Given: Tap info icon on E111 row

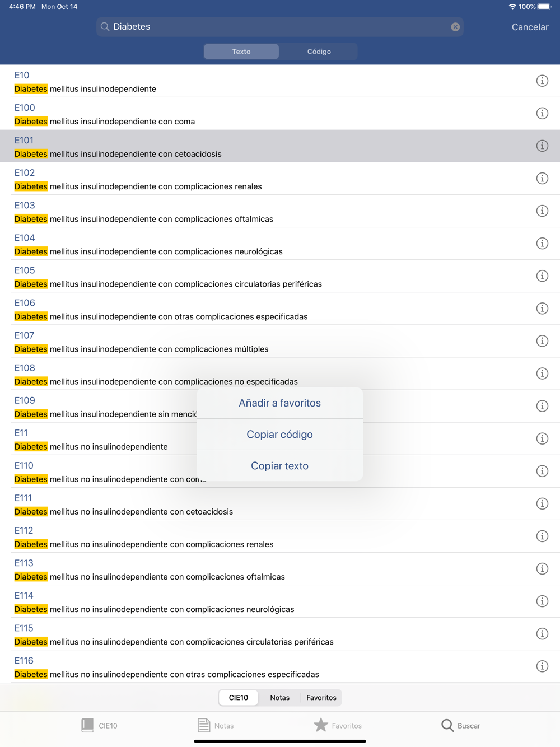Looking at the screenshot, I should [x=542, y=503].
